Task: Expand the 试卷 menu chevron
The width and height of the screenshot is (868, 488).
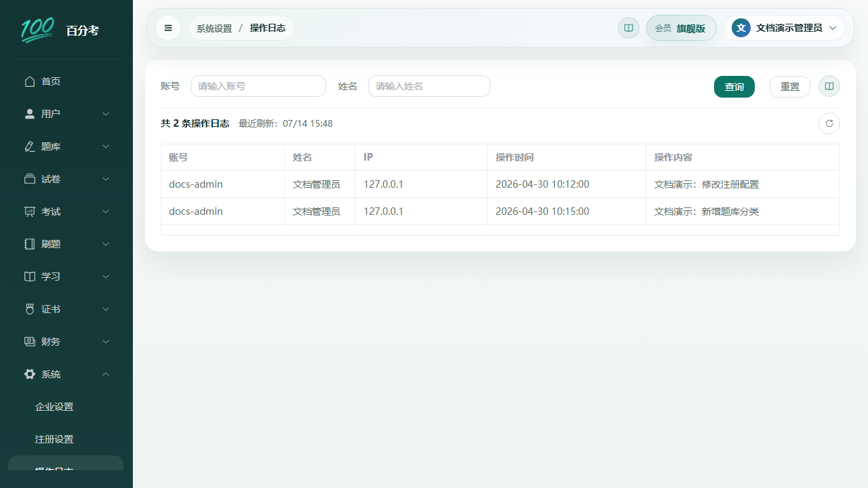Action: coord(106,179)
